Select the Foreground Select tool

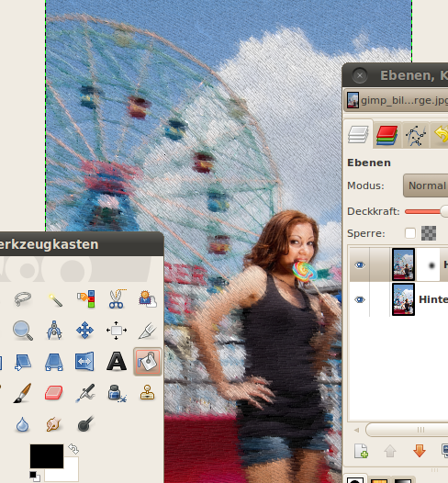tap(148, 298)
